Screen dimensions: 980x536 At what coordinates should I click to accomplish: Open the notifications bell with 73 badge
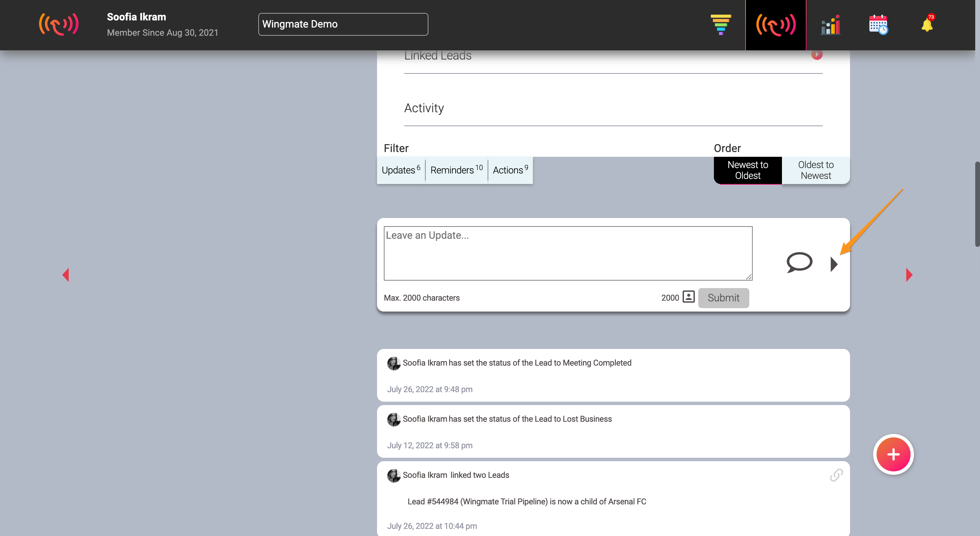(927, 25)
